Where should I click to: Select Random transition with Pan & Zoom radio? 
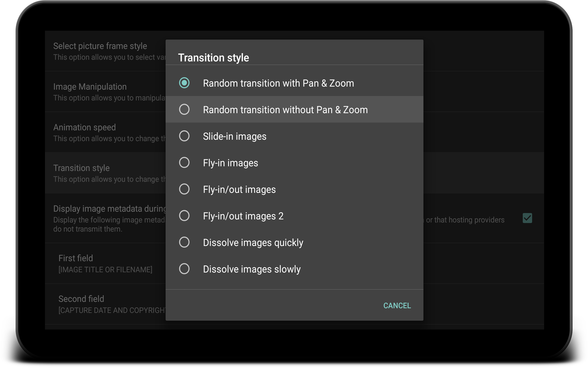(184, 83)
